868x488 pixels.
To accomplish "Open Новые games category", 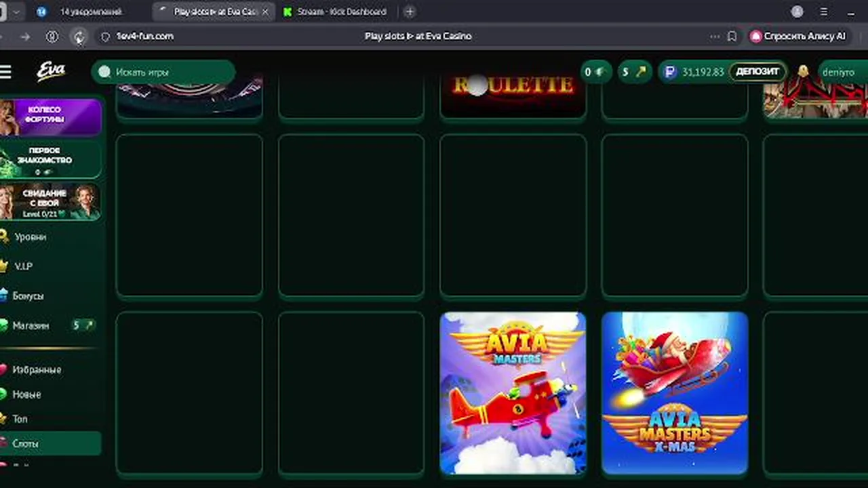I will click(27, 394).
